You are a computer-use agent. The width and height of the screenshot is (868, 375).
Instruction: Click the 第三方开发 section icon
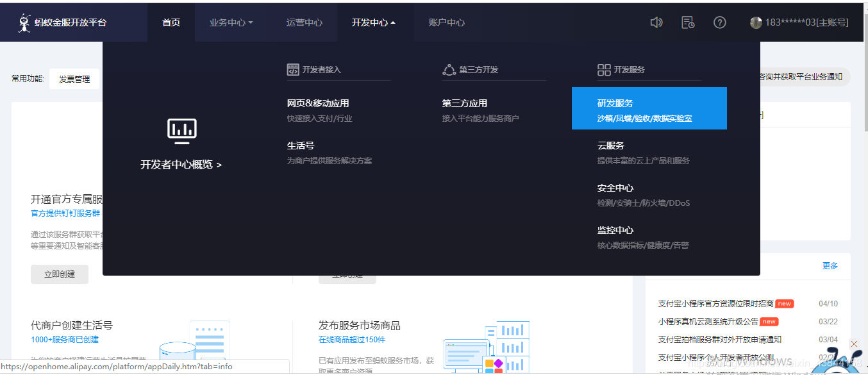coord(449,69)
